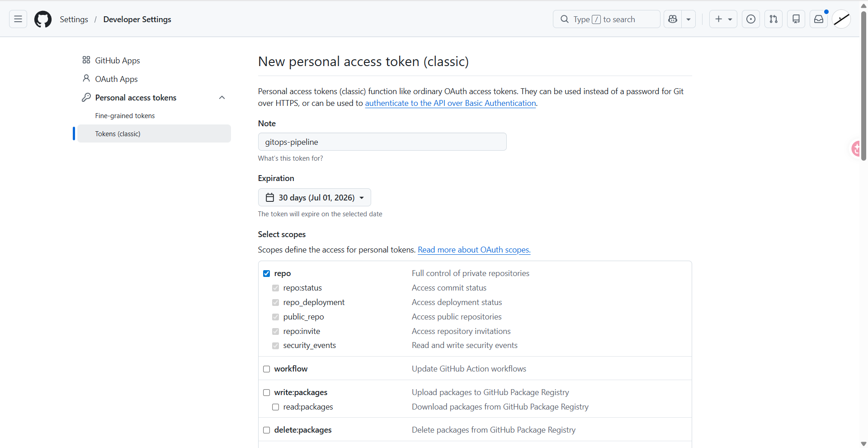
Task: Uncheck the repo scope checkbox
Action: 267,273
